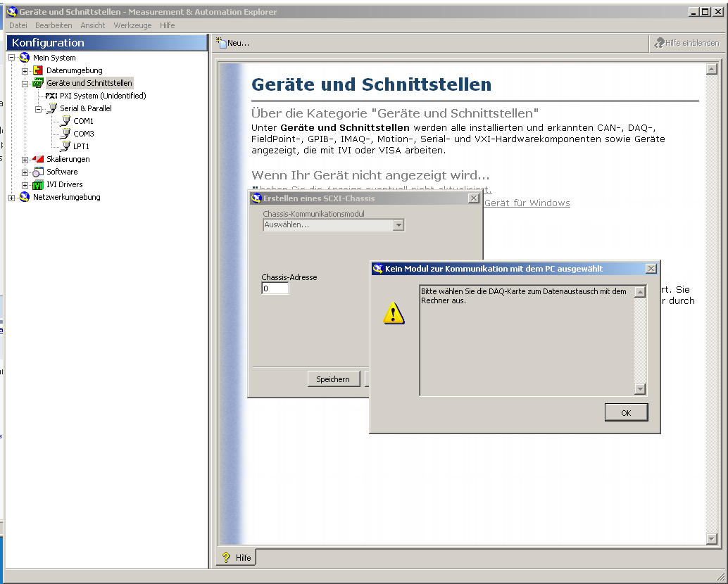Open the 'Gerät für Windows' link
This screenshot has width=728, height=584.
click(527, 203)
